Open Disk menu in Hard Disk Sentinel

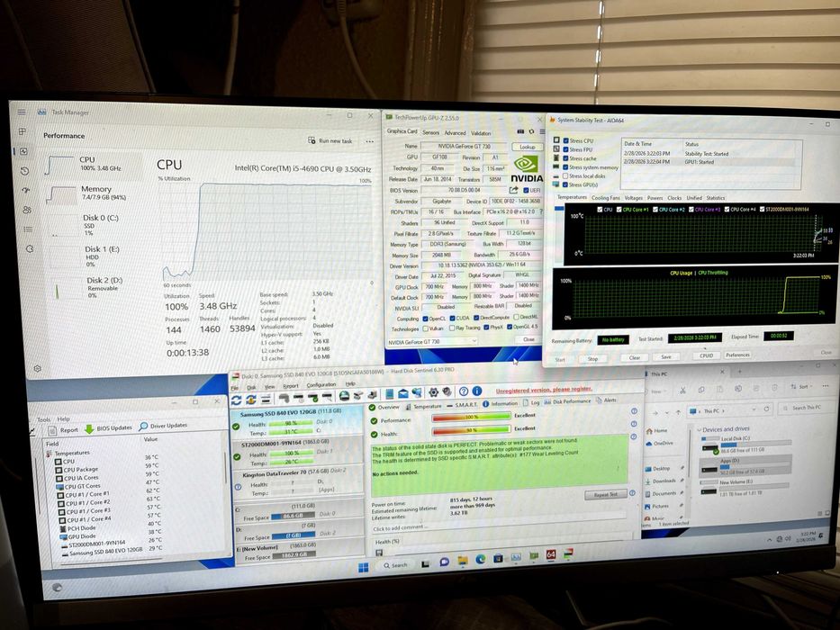(x=251, y=387)
